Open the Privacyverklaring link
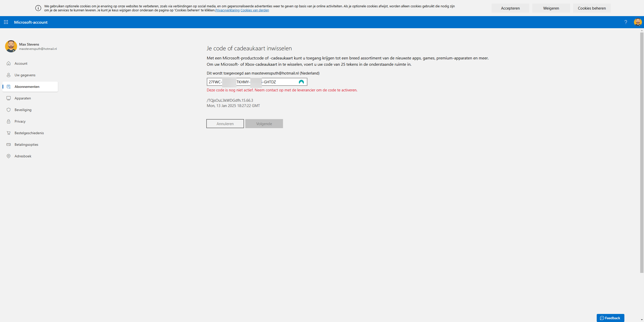 click(227, 10)
